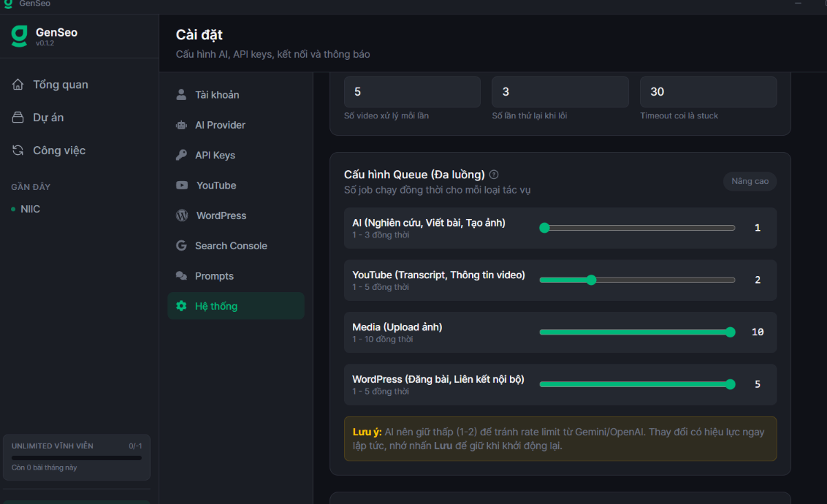Click the Nâng cao button

tap(749, 181)
